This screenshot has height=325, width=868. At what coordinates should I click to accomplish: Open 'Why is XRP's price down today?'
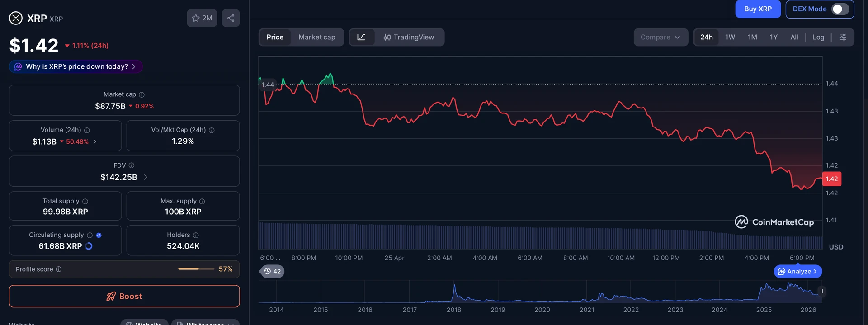(76, 66)
